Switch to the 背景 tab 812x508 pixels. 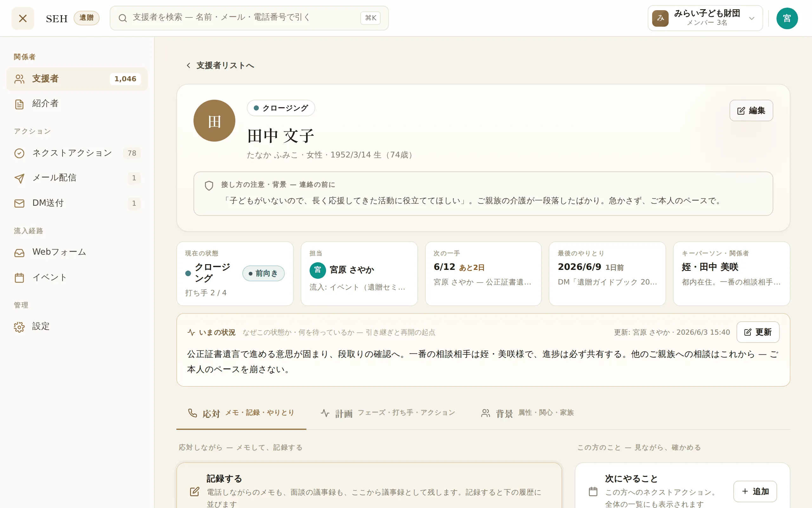pyautogui.click(x=527, y=413)
